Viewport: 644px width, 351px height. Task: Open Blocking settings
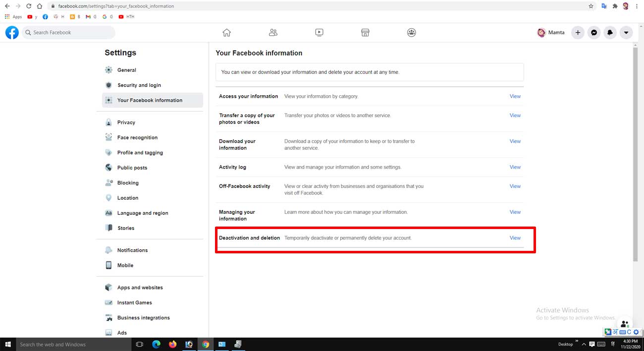click(x=153, y=183)
